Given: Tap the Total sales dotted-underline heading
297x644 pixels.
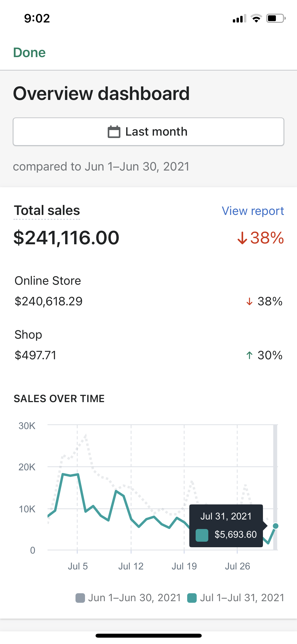Looking at the screenshot, I should coord(47,211).
